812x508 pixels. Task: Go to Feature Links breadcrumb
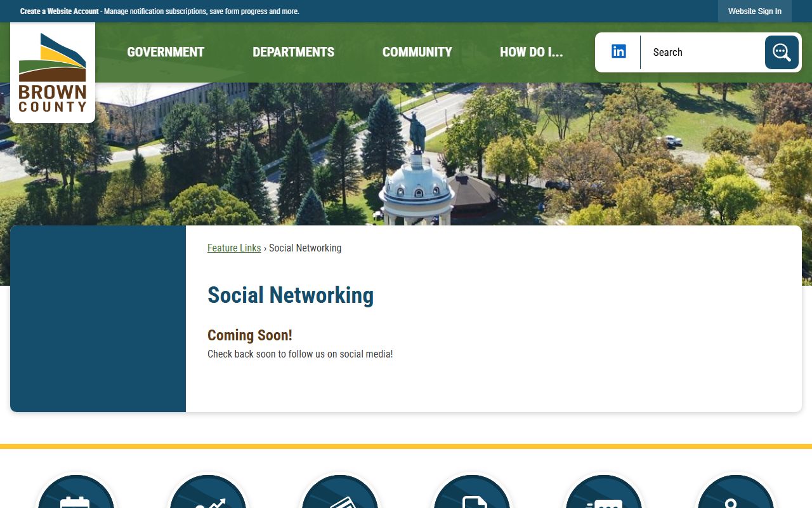pyautogui.click(x=234, y=248)
